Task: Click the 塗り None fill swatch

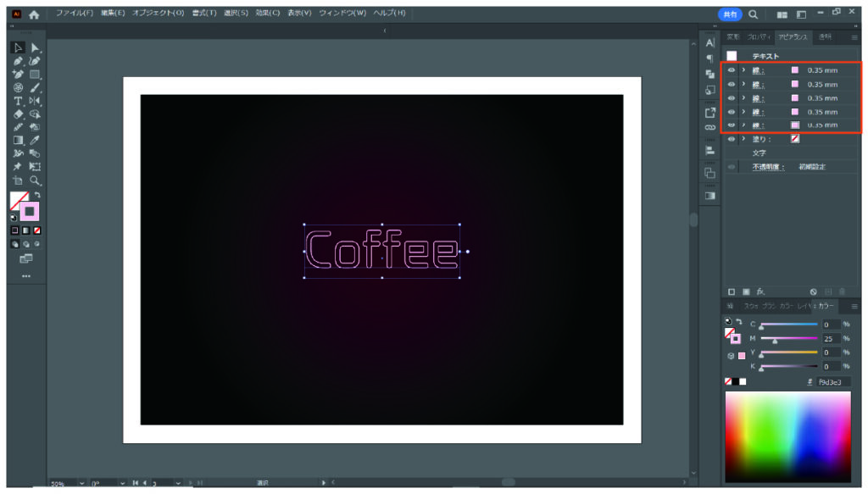Action: tap(795, 139)
